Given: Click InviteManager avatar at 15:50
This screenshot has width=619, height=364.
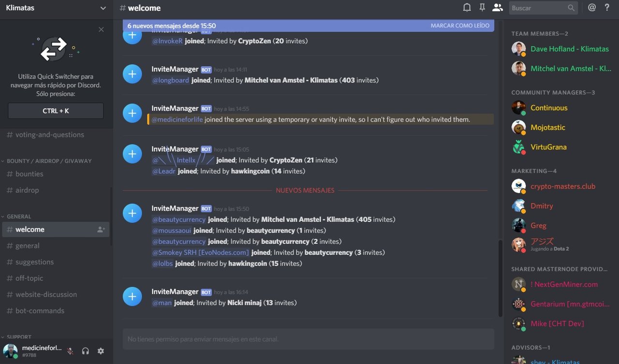Looking at the screenshot, I should [133, 213].
